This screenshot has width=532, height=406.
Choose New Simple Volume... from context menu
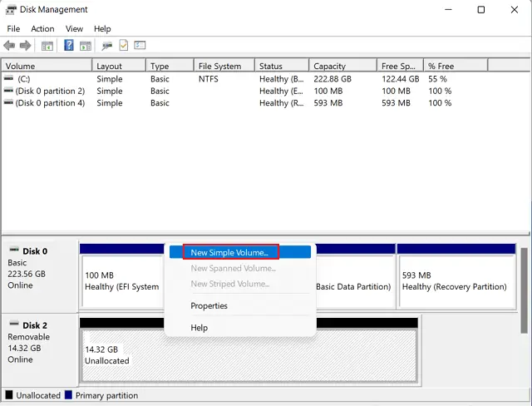240,252
